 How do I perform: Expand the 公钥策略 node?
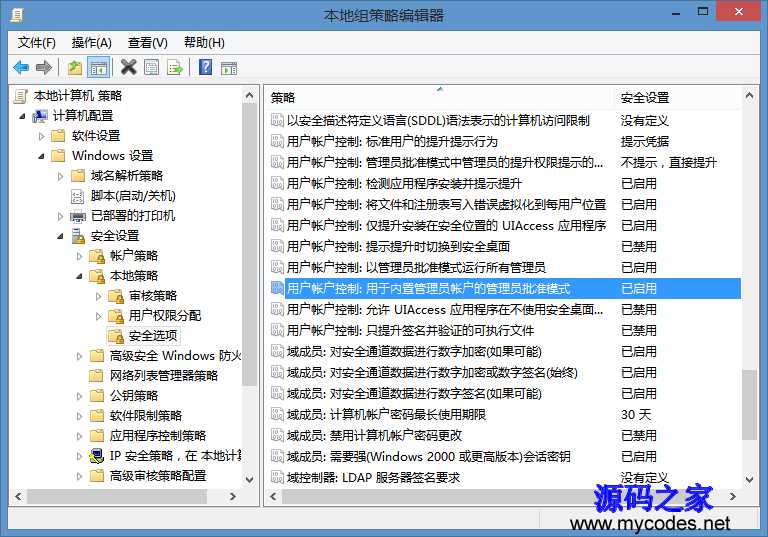tap(79, 396)
